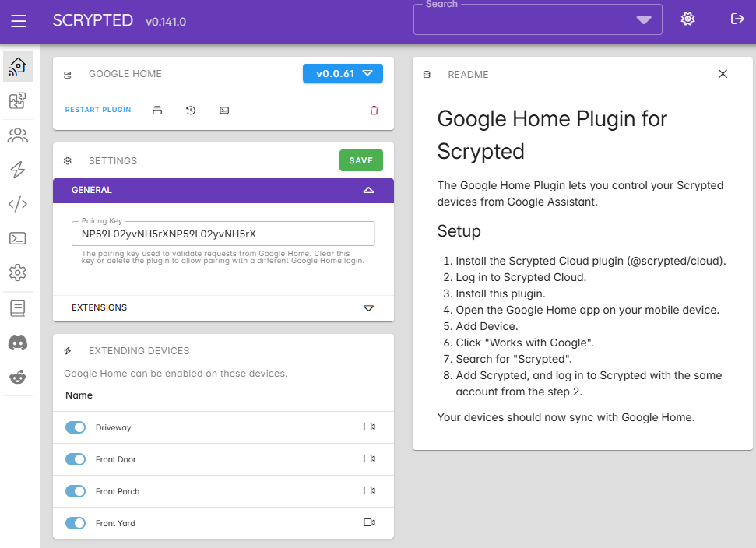The height and width of the screenshot is (548, 756).
Task: Save the plugin settings
Action: coord(360,160)
